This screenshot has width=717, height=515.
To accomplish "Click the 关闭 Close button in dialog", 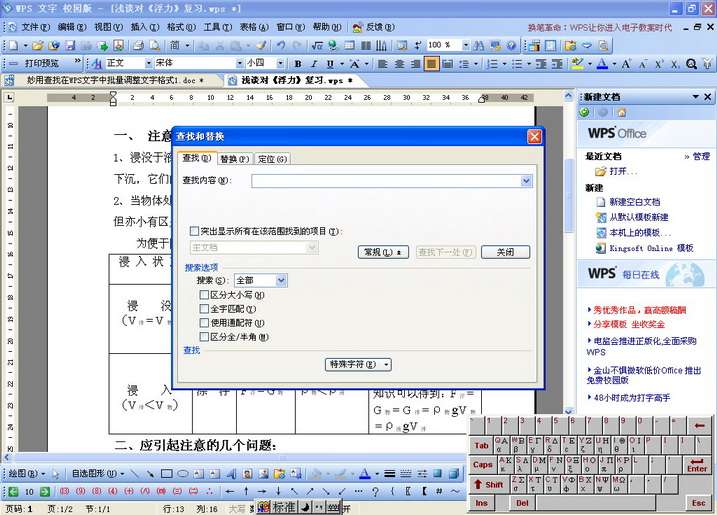I will pos(505,252).
